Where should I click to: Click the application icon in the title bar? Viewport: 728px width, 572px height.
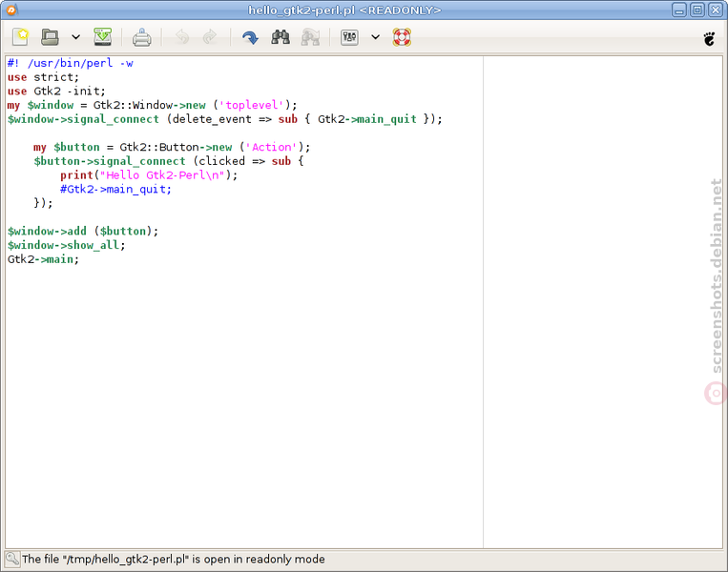point(11,10)
